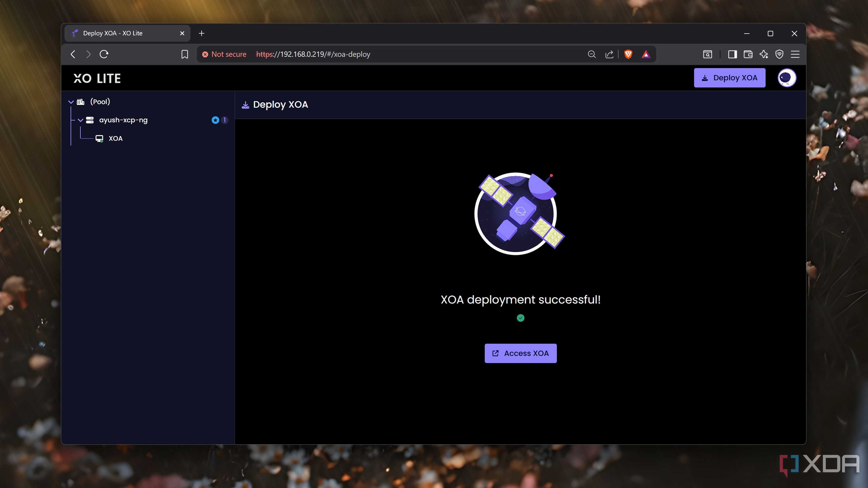The image size is (868, 488).
Task: Reload the current page
Action: pos(104,54)
